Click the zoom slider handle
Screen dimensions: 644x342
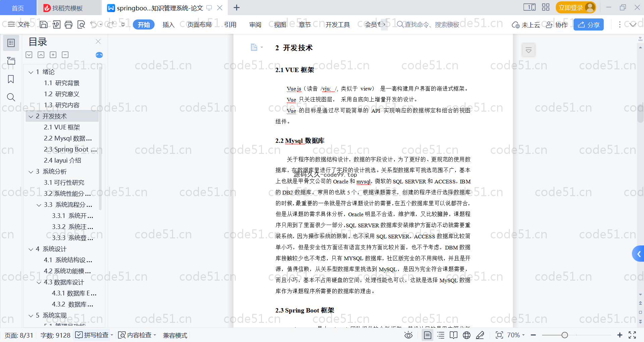pyautogui.click(x=565, y=335)
